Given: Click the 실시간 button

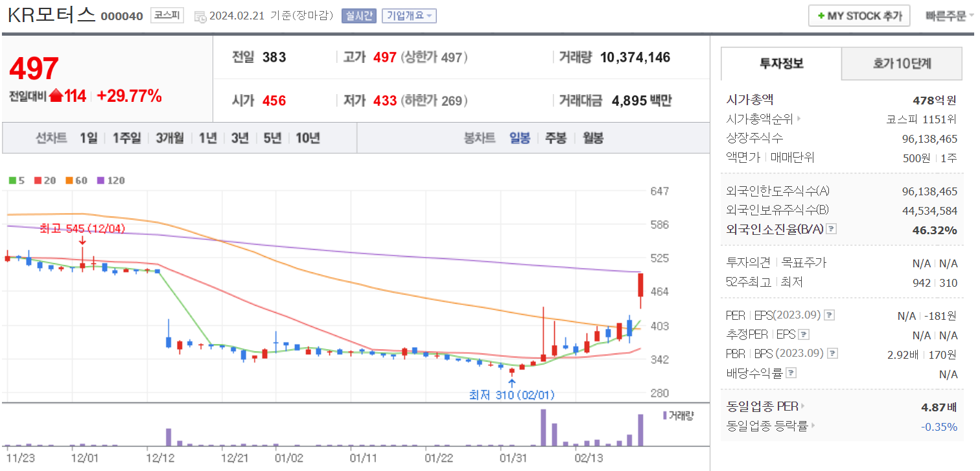Looking at the screenshot, I should [x=359, y=16].
